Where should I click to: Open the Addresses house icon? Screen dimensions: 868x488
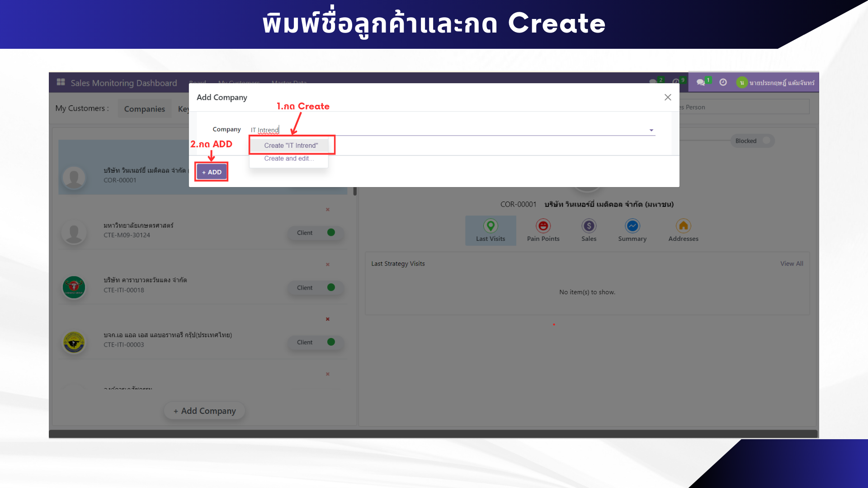(683, 225)
